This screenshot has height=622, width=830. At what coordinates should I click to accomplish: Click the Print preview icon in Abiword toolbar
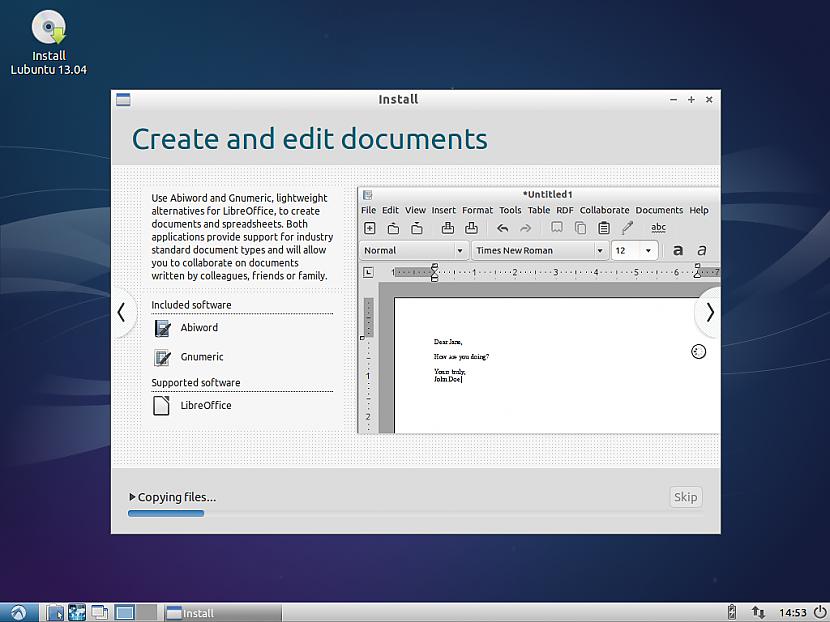point(471,228)
